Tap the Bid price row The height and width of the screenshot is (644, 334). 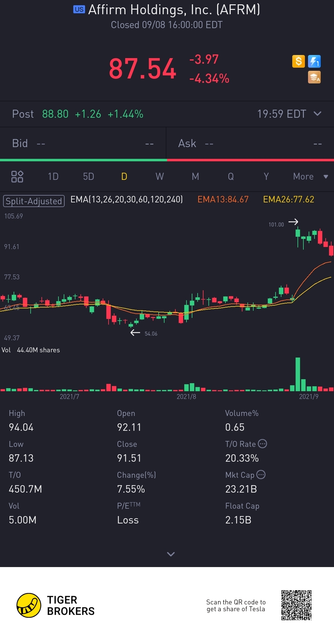83,143
